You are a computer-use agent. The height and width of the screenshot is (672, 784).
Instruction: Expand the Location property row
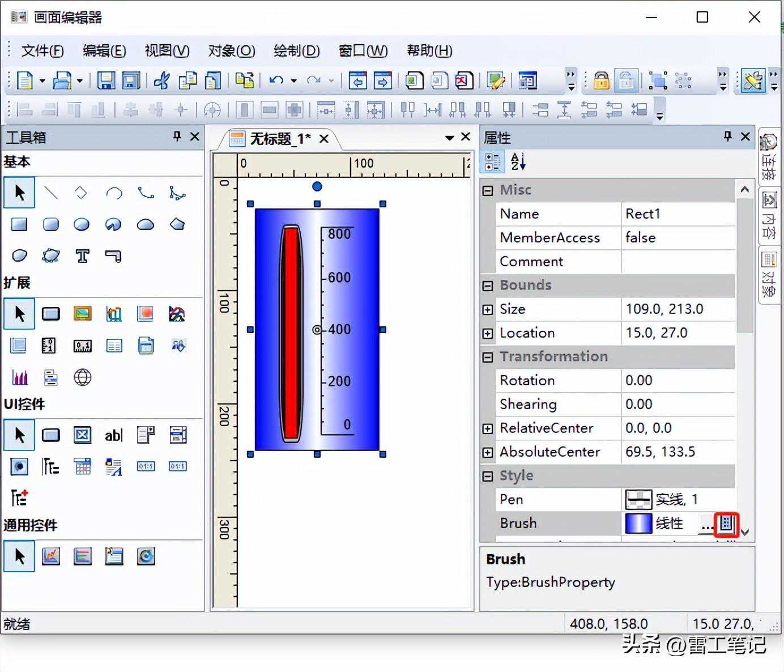[488, 333]
